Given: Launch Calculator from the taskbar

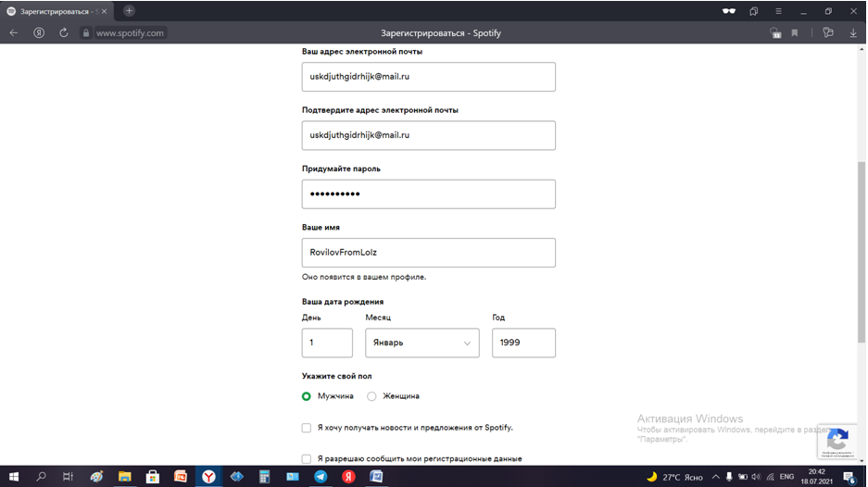Looking at the screenshot, I should click(x=264, y=476).
